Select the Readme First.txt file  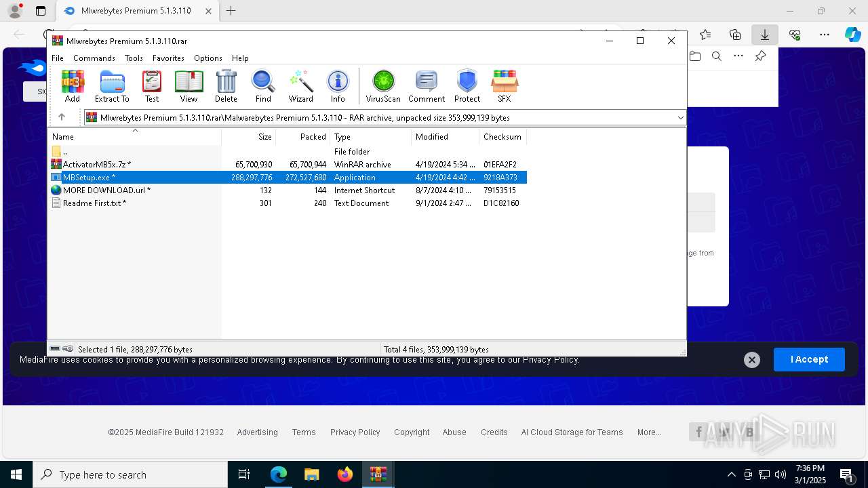[x=288, y=203]
